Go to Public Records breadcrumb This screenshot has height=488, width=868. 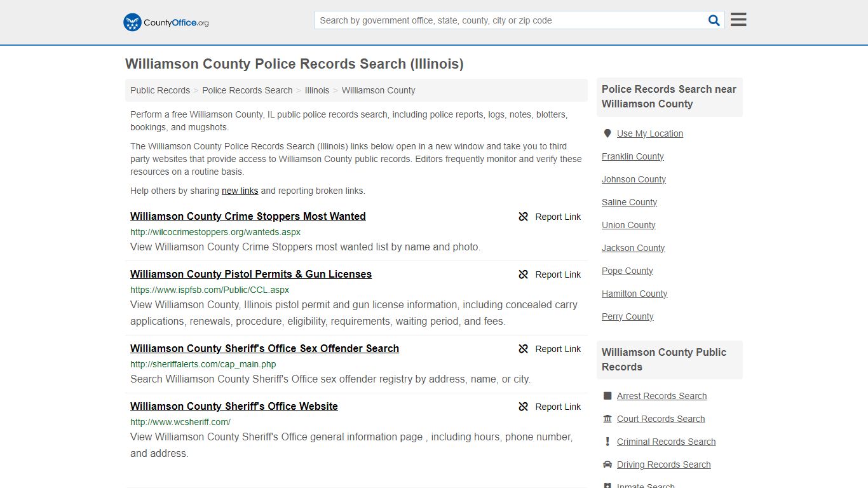pyautogui.click(x=160, y=90)
